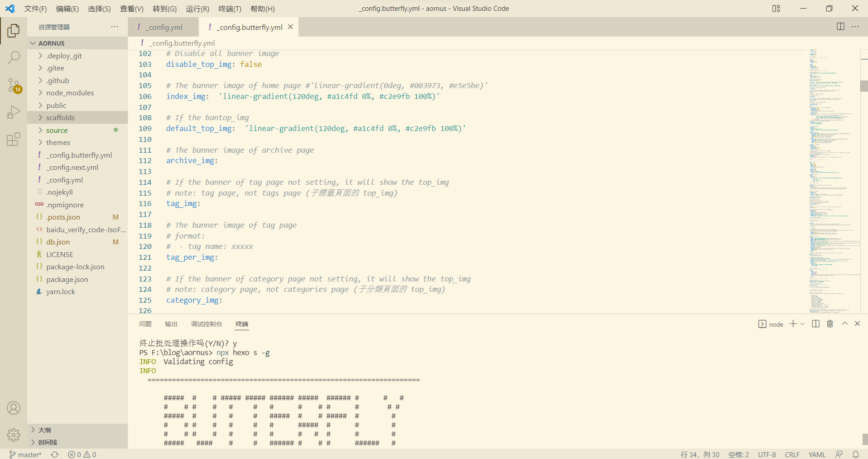Open the Search view in the activity bar
The height and width of the screenshot is (459, 868).
pos(14,57)
